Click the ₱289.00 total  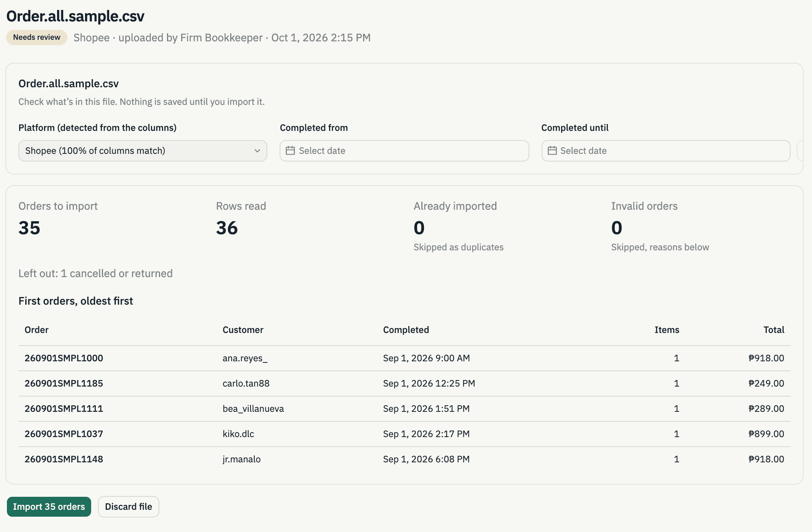766,409
